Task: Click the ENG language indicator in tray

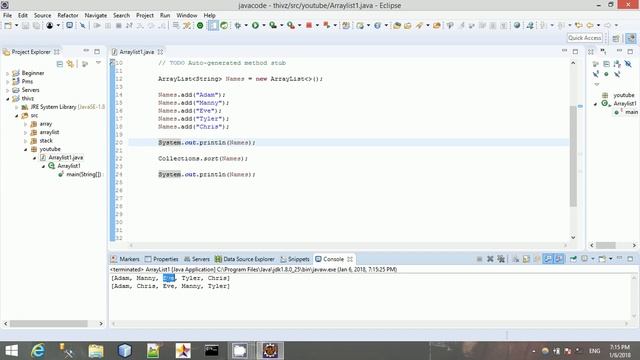Action: [594, 351]
